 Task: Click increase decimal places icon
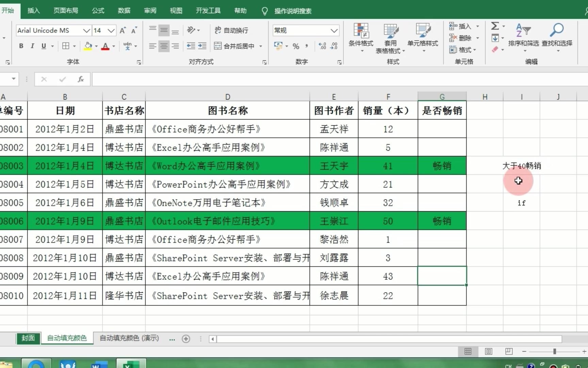click(322, 46)
